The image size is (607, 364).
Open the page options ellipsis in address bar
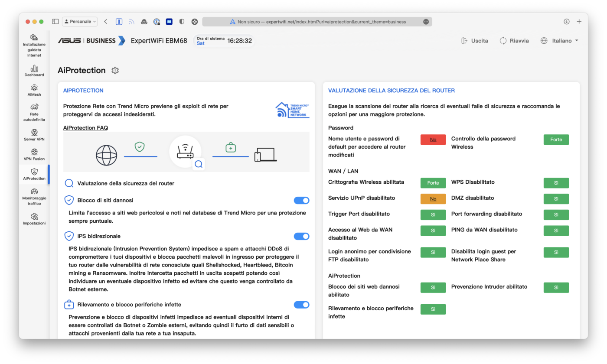coord(426,22)
